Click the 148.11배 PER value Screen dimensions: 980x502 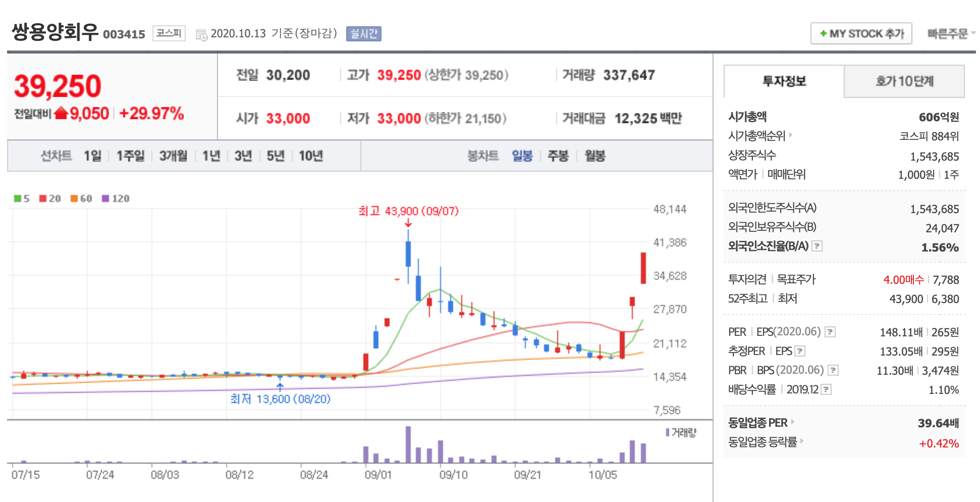tap(901, 332)
